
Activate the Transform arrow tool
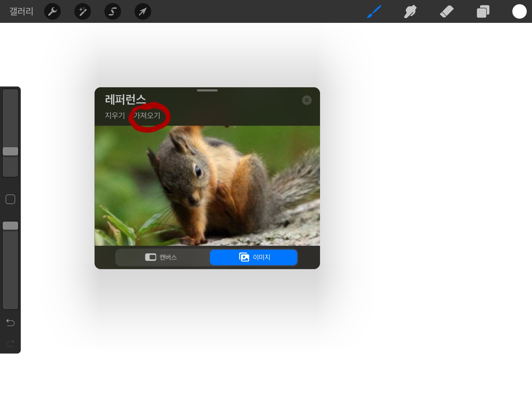click(x=143, y=11)
